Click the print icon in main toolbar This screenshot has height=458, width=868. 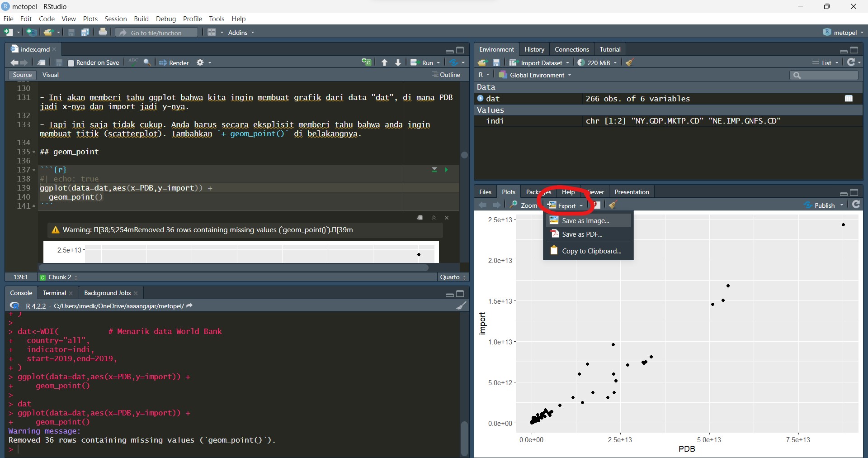click(x=103, y=32)
